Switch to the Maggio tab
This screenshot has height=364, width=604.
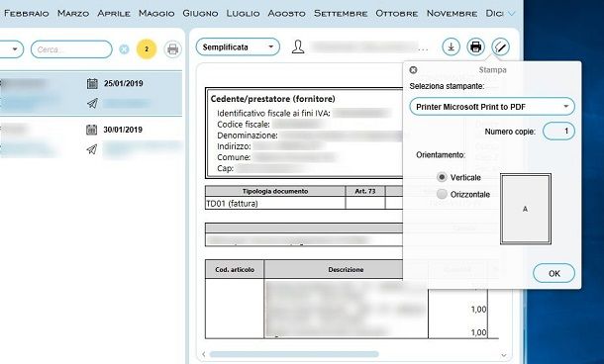tap(156, 14)
